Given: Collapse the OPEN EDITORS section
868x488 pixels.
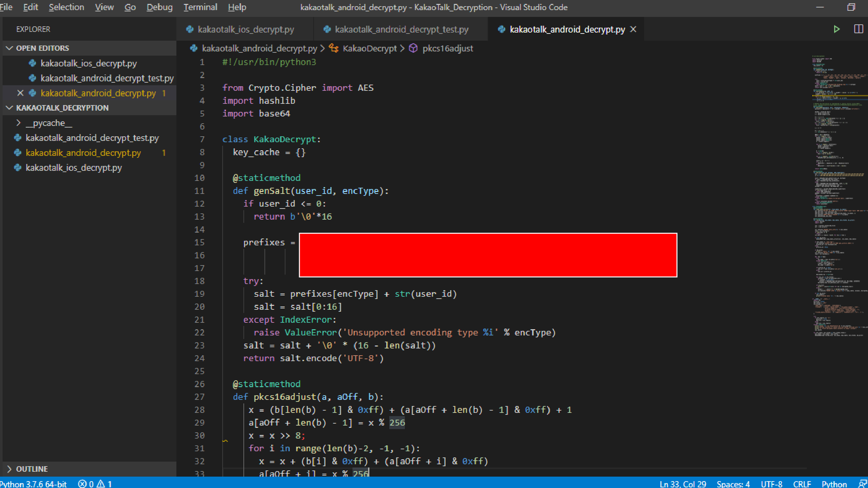Looking at the screenshot, I should (x=9, y=48).
